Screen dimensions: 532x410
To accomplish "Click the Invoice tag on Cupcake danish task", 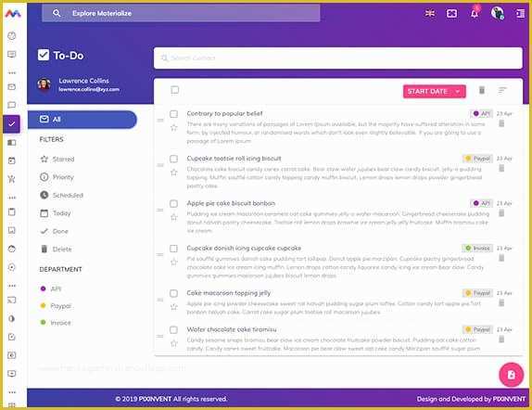I will point(477,249).
